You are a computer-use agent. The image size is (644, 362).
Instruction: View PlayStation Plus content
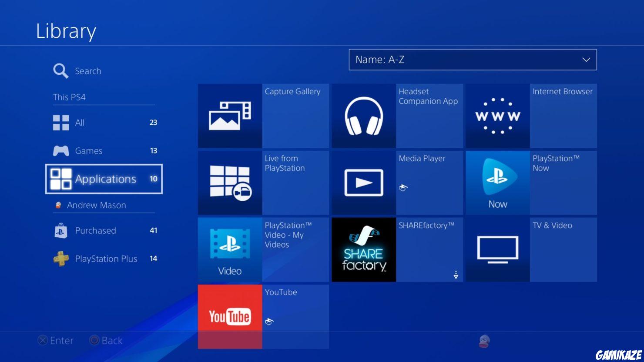pyautogui.click(x=106, y=258)
